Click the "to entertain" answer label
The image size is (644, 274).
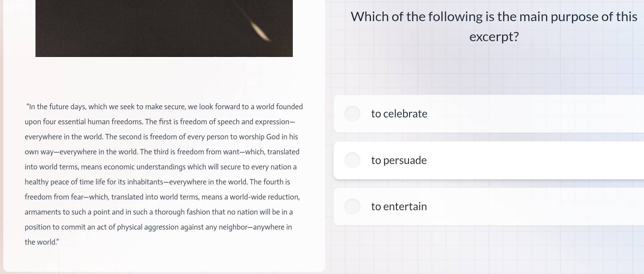click(399, 207)
